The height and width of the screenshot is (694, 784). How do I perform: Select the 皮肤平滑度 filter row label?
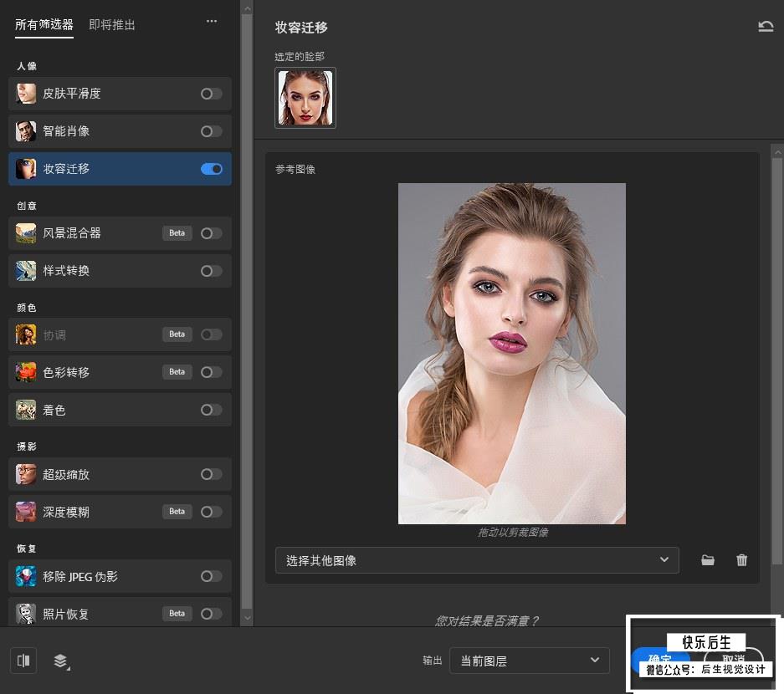(71, 94)
